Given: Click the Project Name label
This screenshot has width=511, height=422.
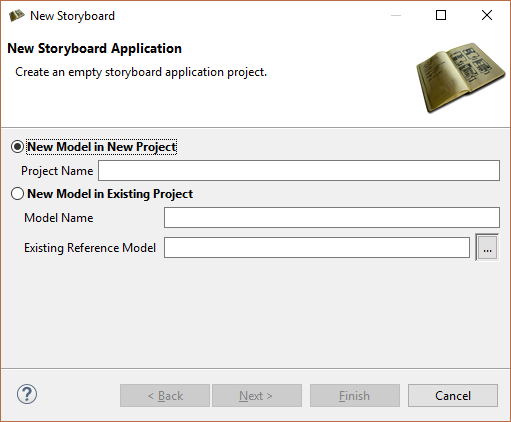Looking at the screenshot, I should point(57,171).
